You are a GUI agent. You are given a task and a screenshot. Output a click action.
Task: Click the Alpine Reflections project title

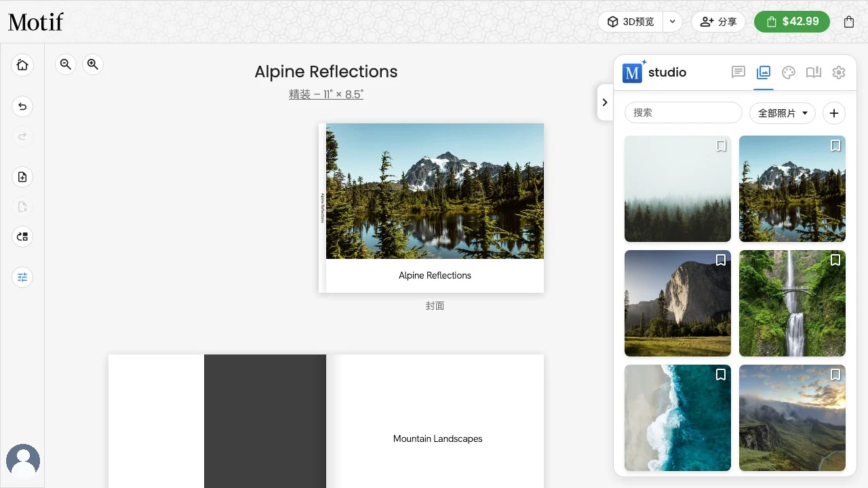326,72
